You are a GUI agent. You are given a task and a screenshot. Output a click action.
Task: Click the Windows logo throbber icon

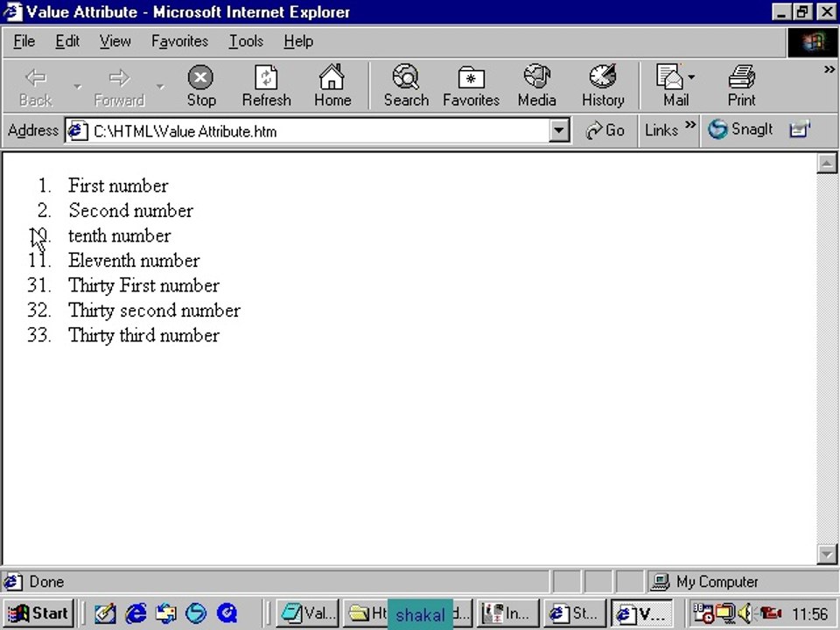point(812,43)
